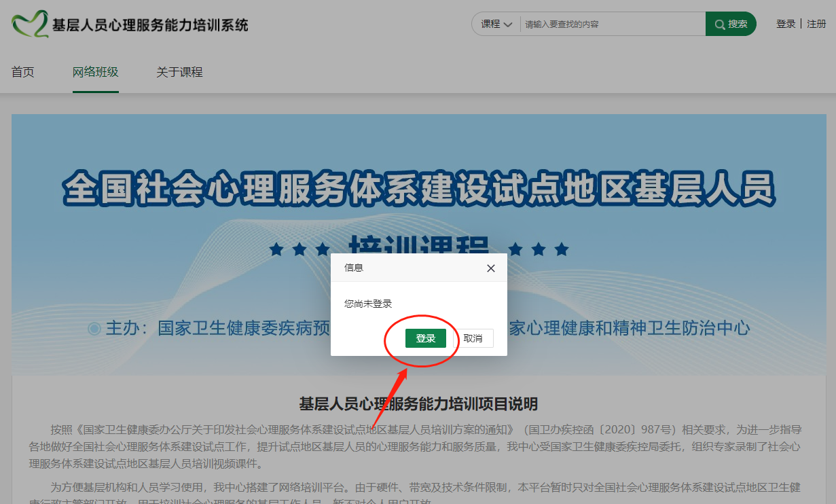Click the site title 基层人员心理服务能力培训系统
The image size is (836, 504).
click(x=150, y=25)
